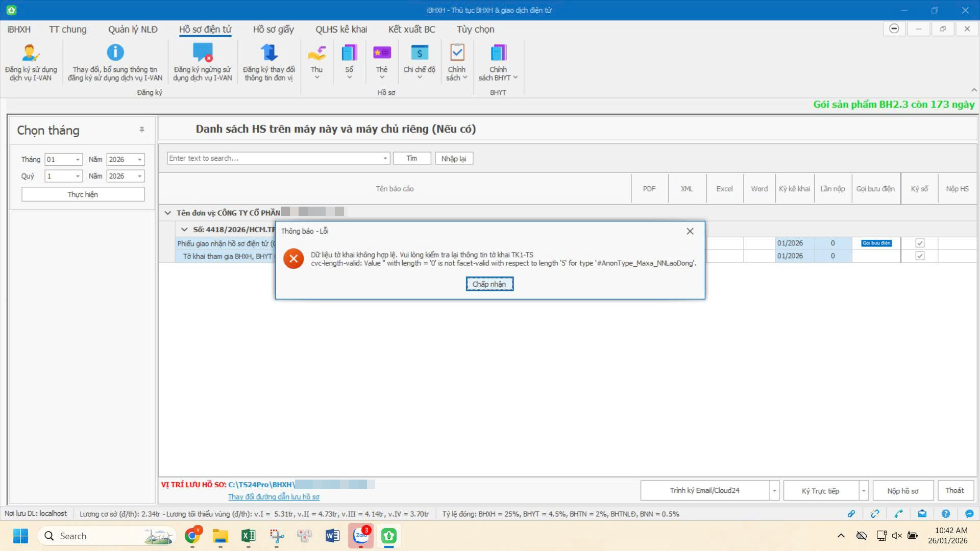Click Thay đổi đường dẫn lưu hồ sơ link

click(x=274, y=497)
